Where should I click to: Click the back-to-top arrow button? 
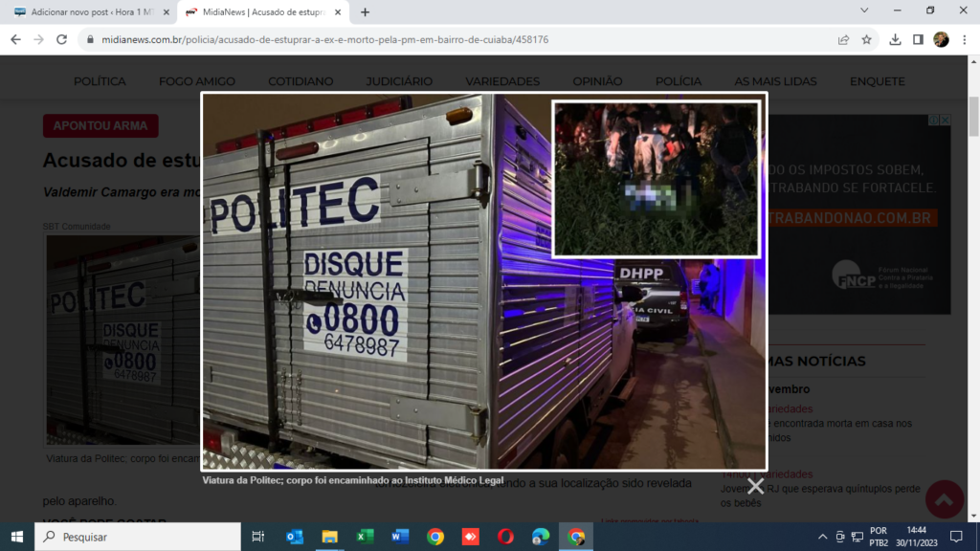tap(945, 499)
